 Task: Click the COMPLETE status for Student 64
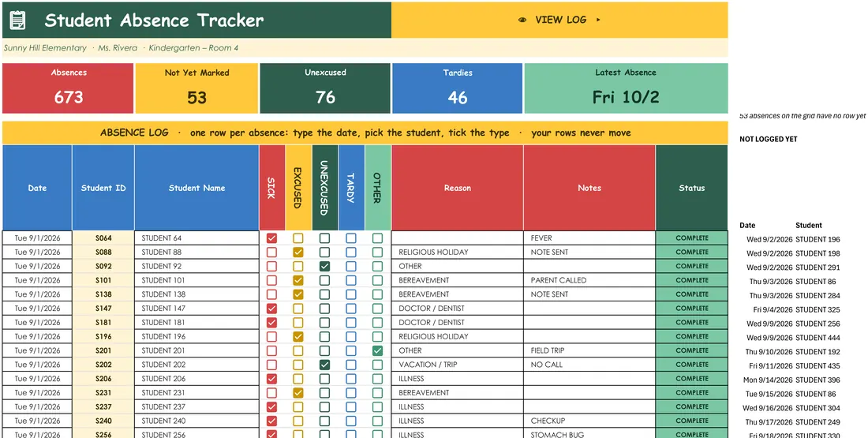pyautogui.click(x=692, y=238)
